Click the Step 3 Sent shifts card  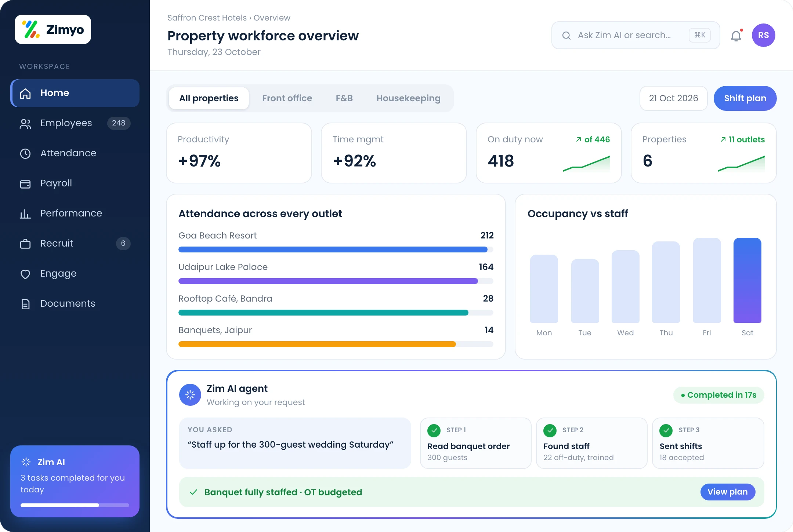click(x=708, y=443)
